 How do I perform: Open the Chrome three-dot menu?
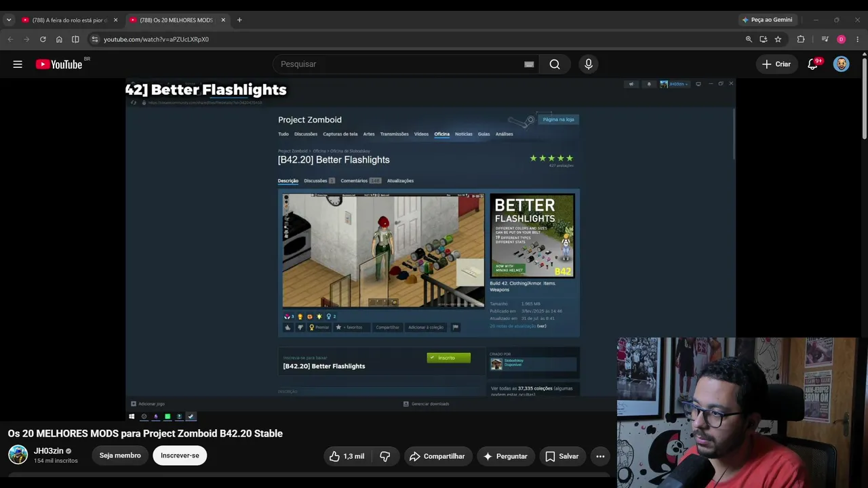tap(858, 39)
